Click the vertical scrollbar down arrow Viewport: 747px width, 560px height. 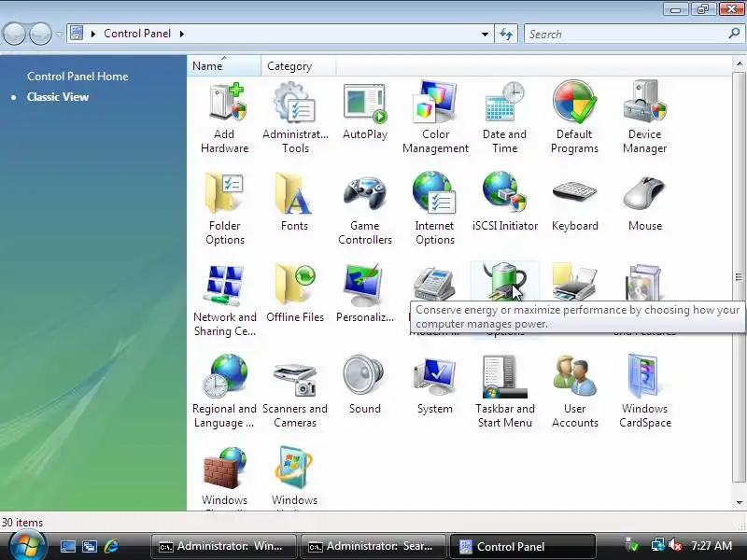coord(740,502)
